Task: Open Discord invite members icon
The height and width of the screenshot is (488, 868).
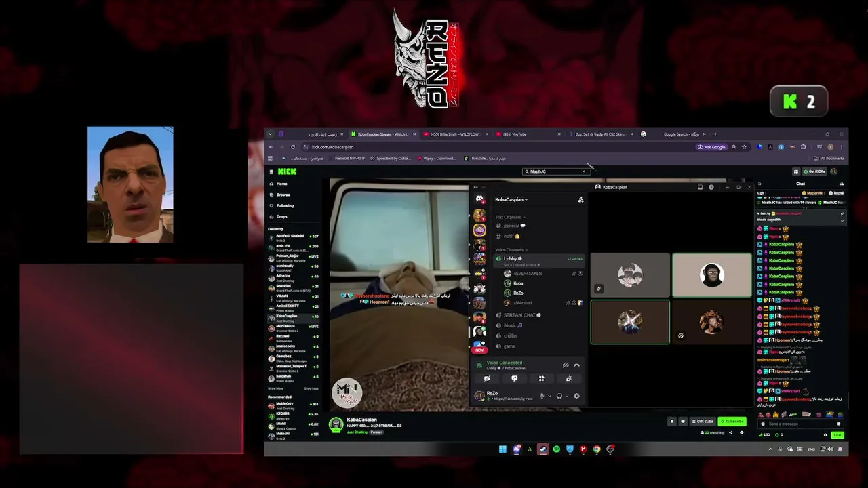Action: click(580, 199)
